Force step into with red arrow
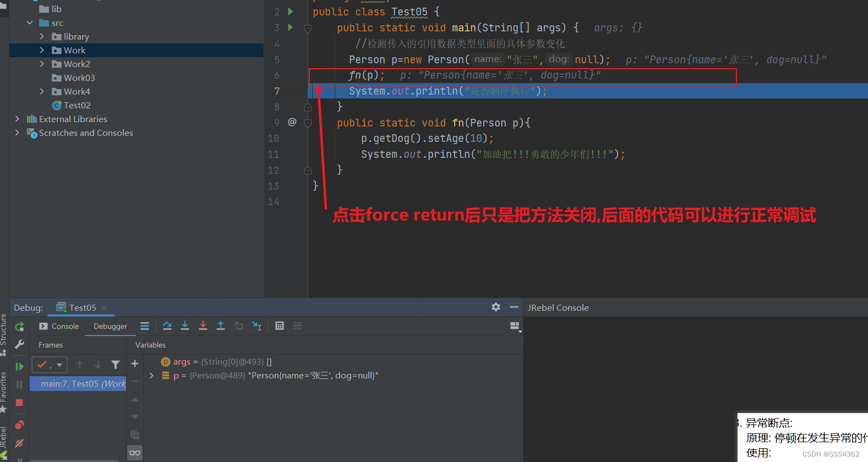This screenshot has width=868, height=462. pos(203,326)
